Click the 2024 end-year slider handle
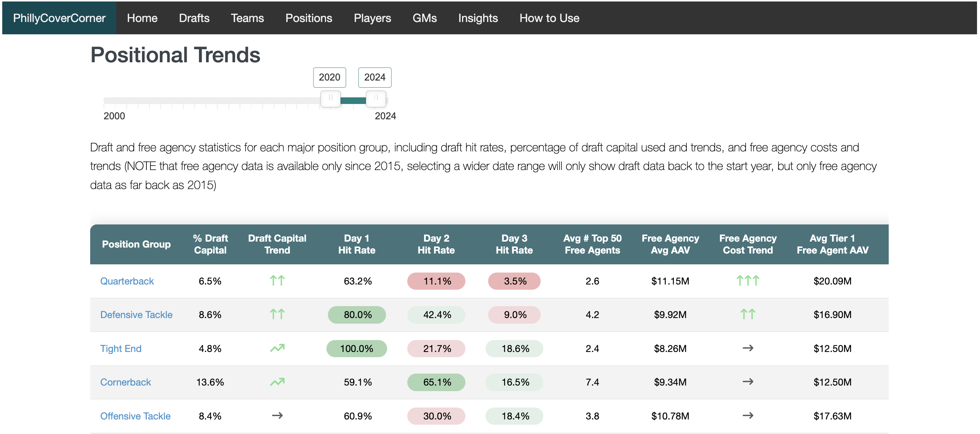 coord(376,98)
